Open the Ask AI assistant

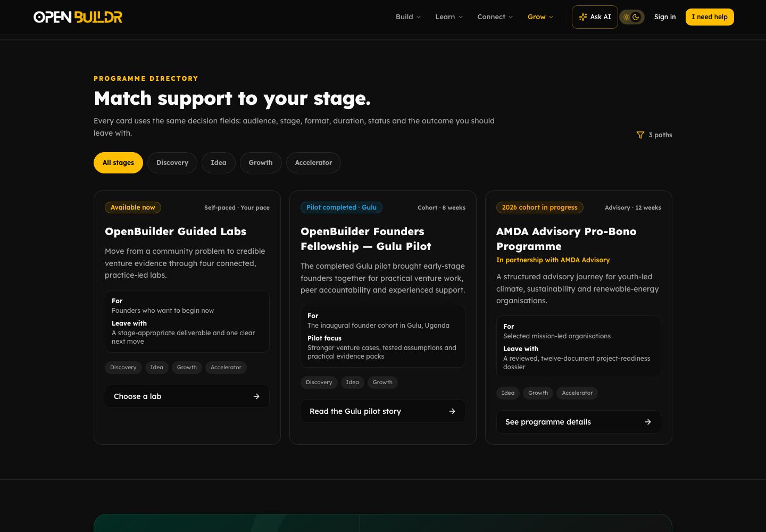pos(595,17)
